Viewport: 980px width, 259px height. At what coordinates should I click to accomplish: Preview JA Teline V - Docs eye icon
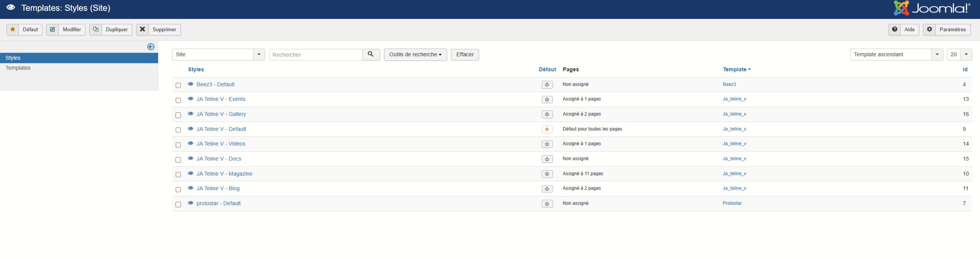[190, 158]
